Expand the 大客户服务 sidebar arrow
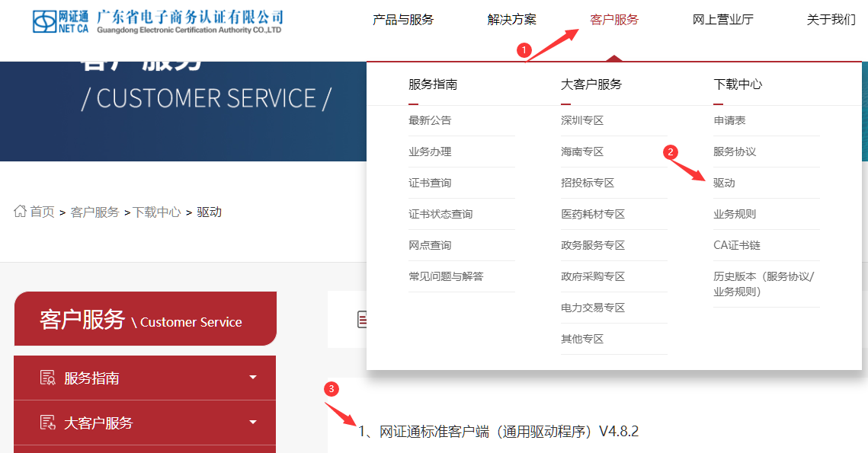 [x=253, y=423]
